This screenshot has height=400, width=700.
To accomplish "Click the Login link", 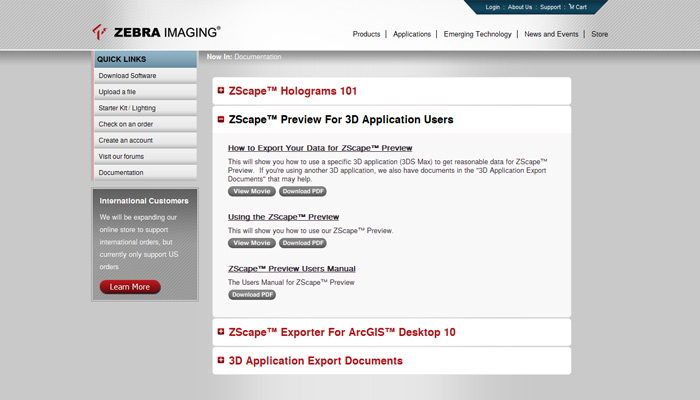I will click(x=492, y=7).
